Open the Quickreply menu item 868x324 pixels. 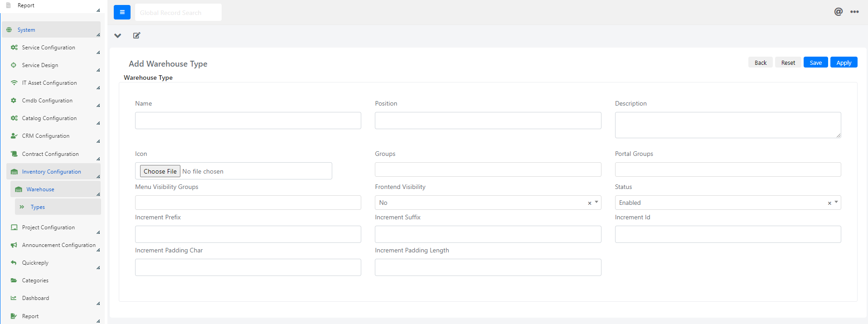click(35, 263)
